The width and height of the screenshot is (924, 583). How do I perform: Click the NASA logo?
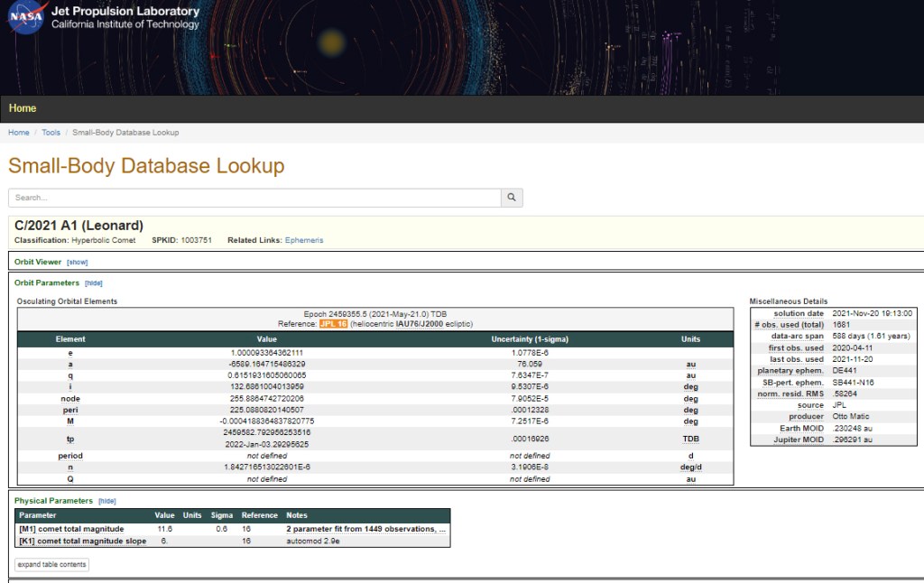tap(27, 17)
